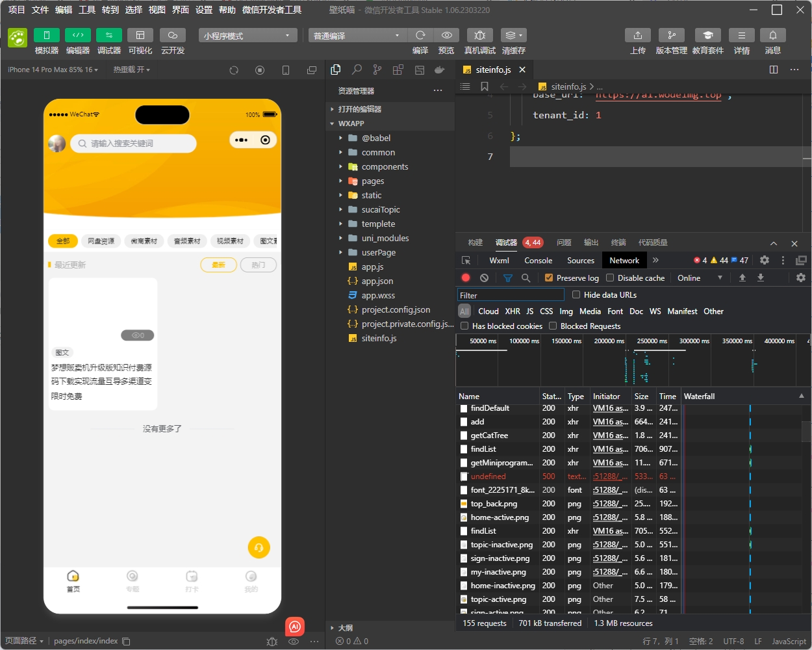
Task: Open the education kit (教育套件)
Action: 708,35
